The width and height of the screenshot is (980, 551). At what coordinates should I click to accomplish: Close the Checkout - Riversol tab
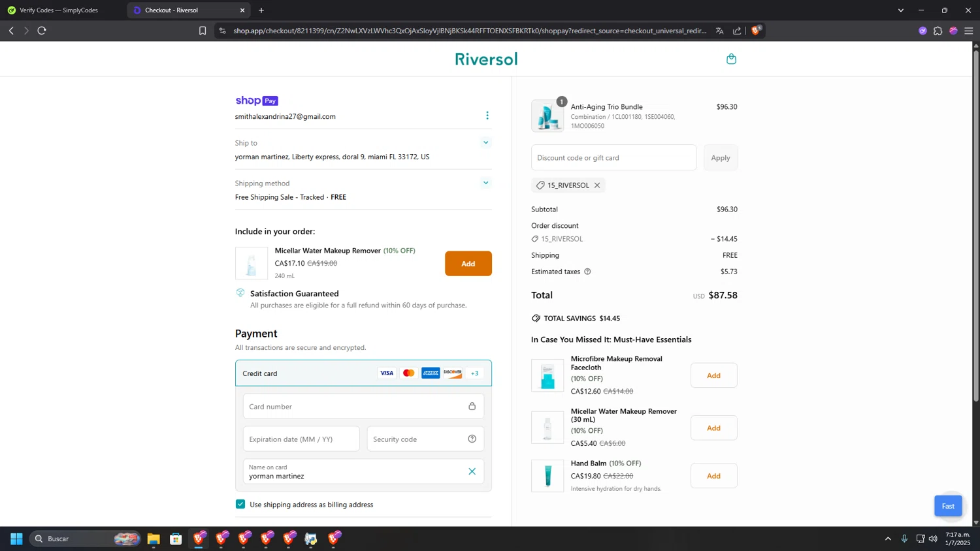coord(242,10)
